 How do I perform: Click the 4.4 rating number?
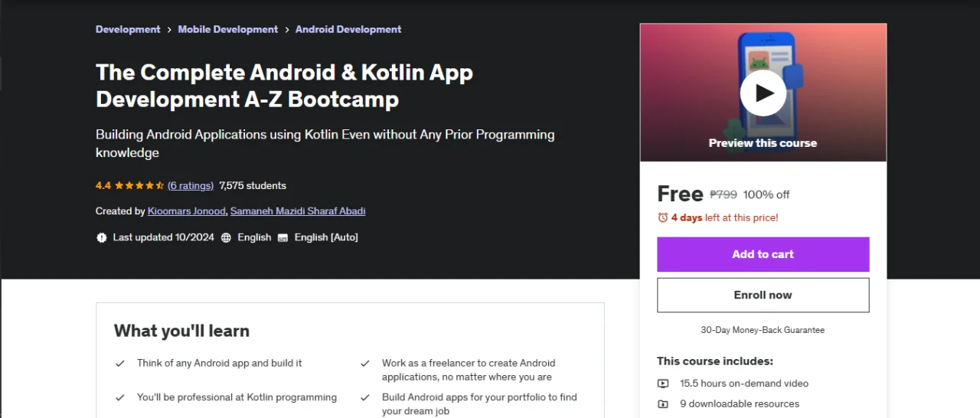(x=103, y=185)
